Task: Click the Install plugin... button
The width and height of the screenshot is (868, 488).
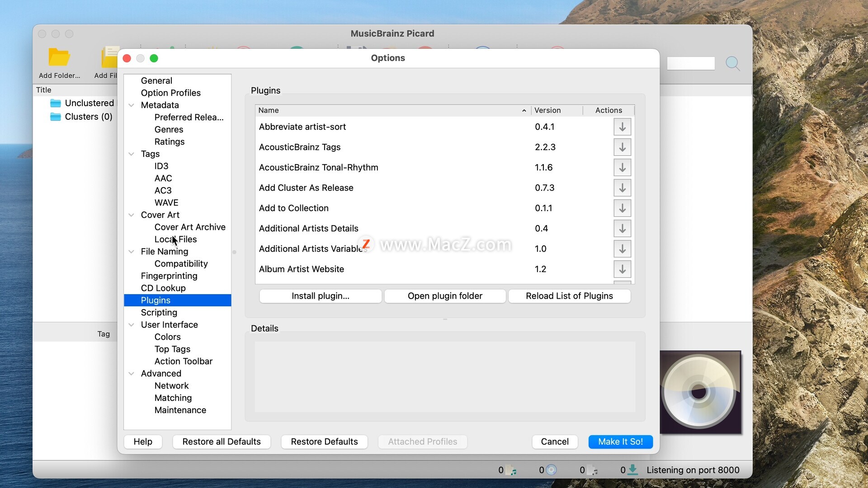Action: (320, 296)
